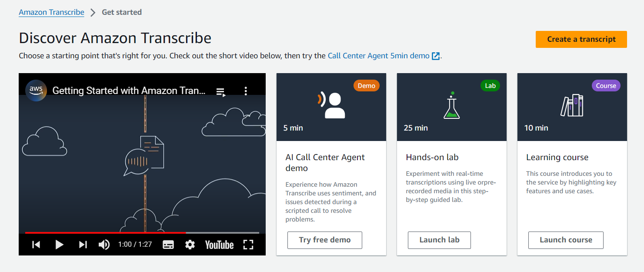Open the video playlist queue icon
The image size is (644, 272).
coord(221,91)
